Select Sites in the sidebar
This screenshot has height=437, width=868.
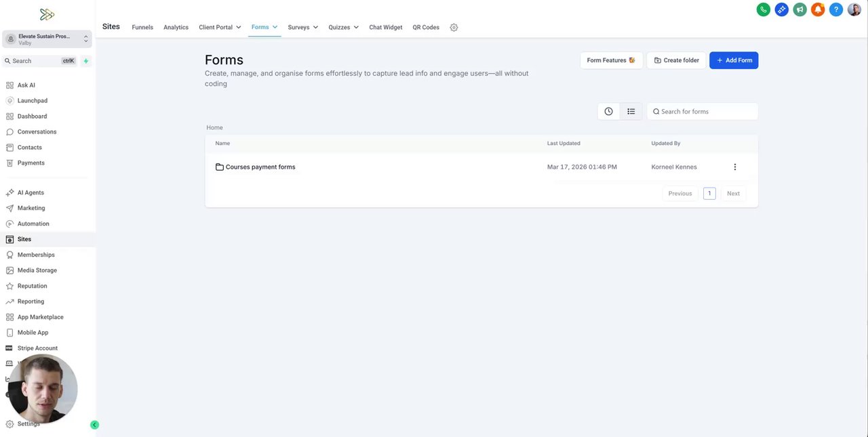tap(47, 239)
